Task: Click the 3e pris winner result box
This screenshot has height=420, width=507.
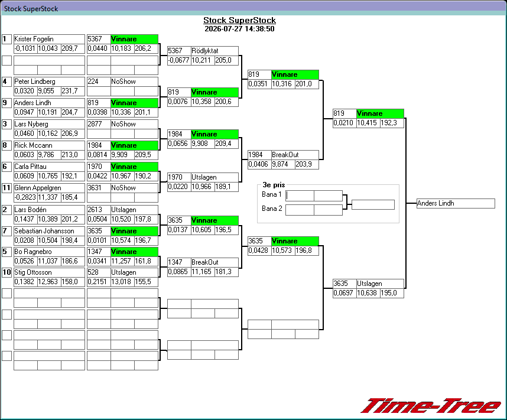Action: pos(373,204)
